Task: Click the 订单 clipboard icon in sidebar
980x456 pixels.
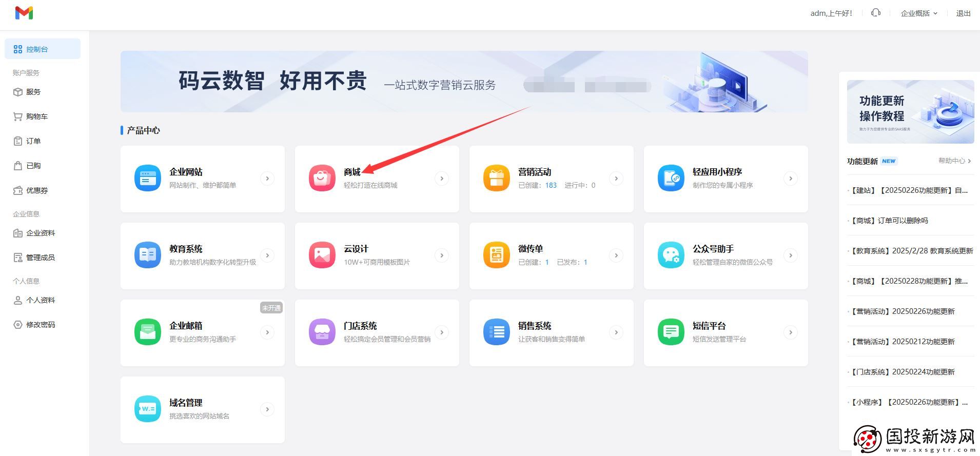Action: (x=18, y=141)
